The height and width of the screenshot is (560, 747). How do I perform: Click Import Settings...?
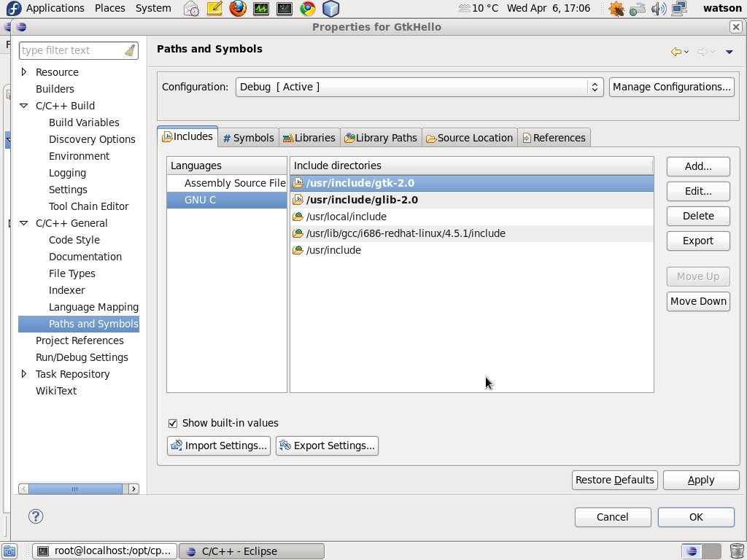[x=219, y=446]
